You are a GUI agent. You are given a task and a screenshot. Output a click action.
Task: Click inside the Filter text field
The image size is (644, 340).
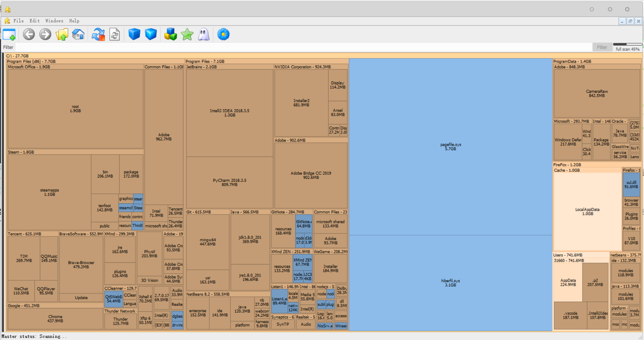pos(303,47)
